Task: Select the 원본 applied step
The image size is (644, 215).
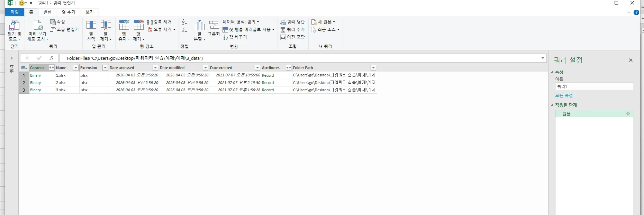Action: [594, 114]
